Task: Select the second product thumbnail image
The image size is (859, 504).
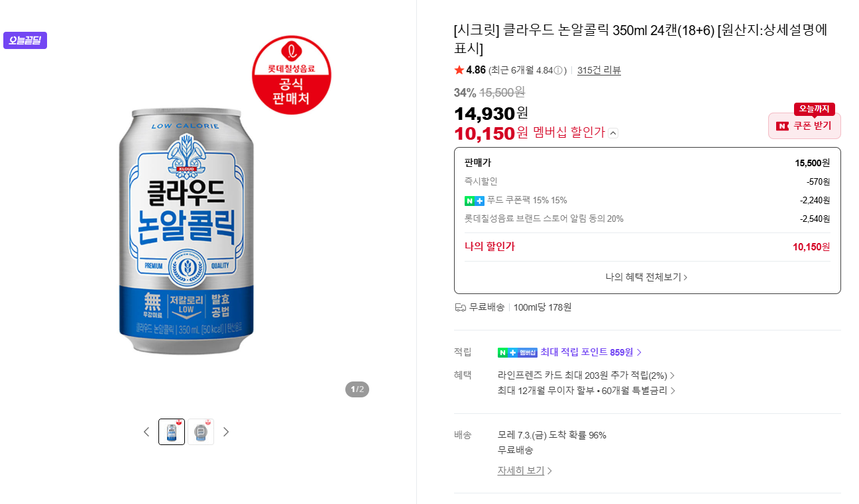Action: [x=201, y=432]
